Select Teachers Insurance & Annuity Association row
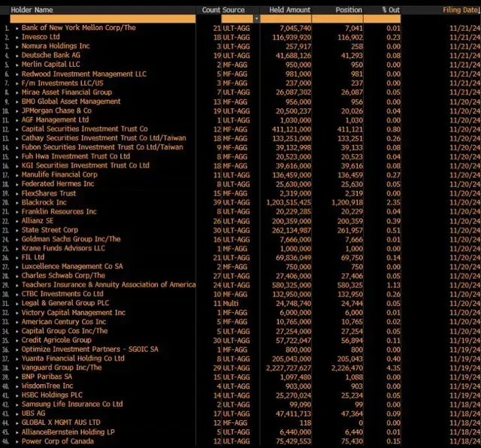Screen dimensions: 481x448 point(108,285)
